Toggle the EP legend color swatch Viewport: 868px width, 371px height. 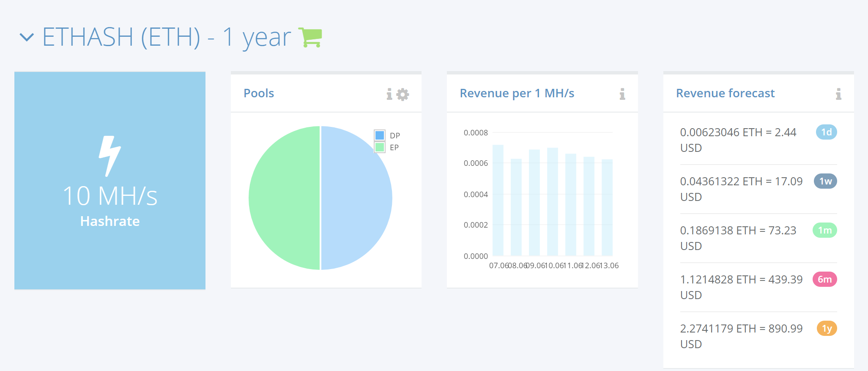380,147
